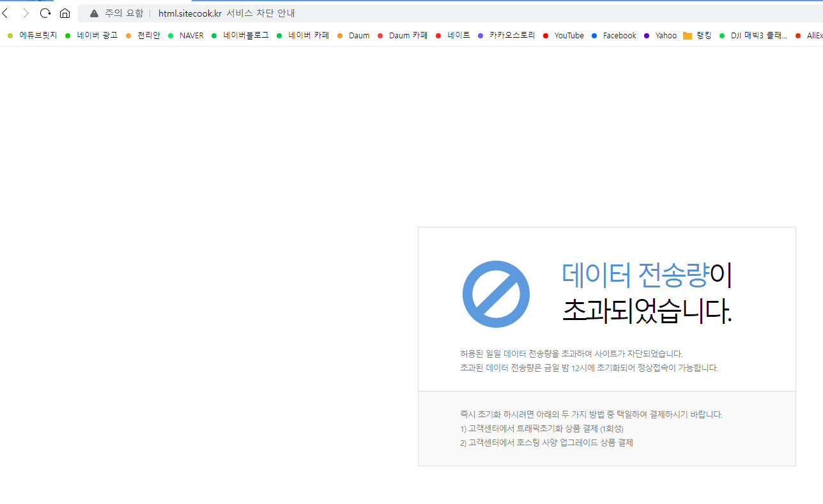This screenshot has width=823, height=504.
Task: Click the 주의 요함 security warning icon
Action: coord(95,13)
